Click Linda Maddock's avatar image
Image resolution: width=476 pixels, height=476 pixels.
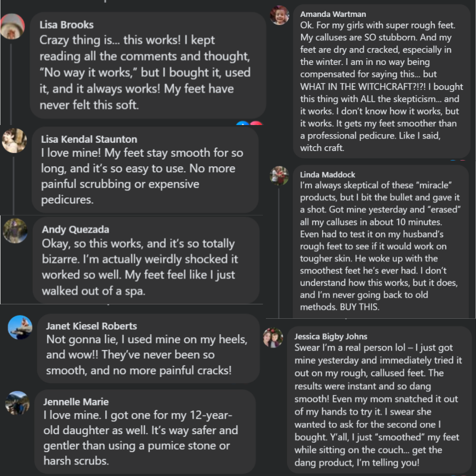279,175
